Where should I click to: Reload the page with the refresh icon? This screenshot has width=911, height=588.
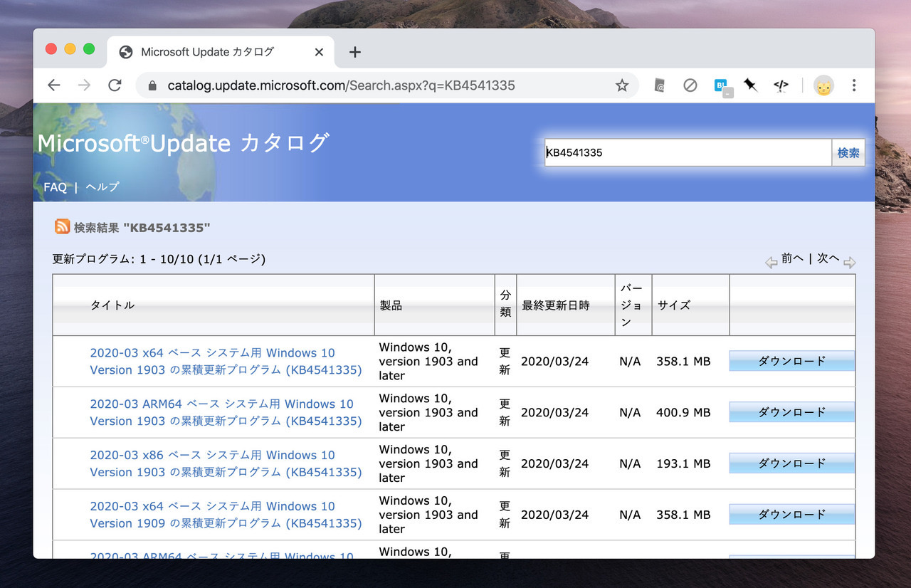click(115, 85)
